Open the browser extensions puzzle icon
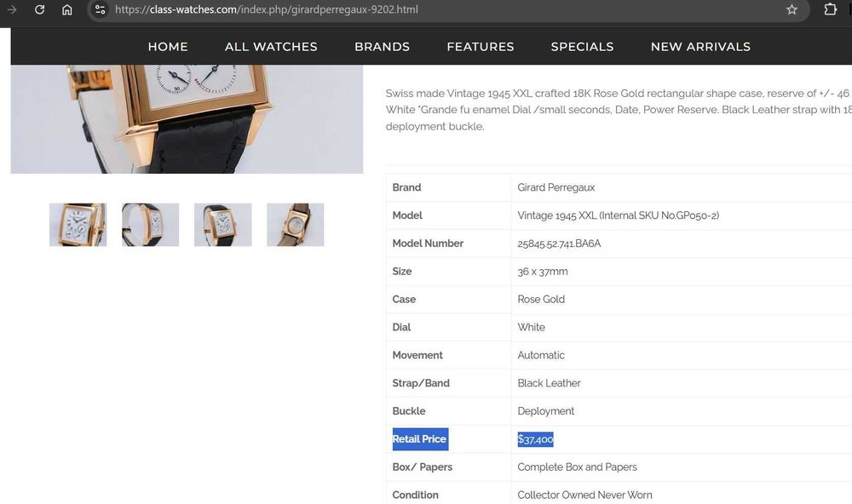Viewport: 852px width, 504px height. 830,9
